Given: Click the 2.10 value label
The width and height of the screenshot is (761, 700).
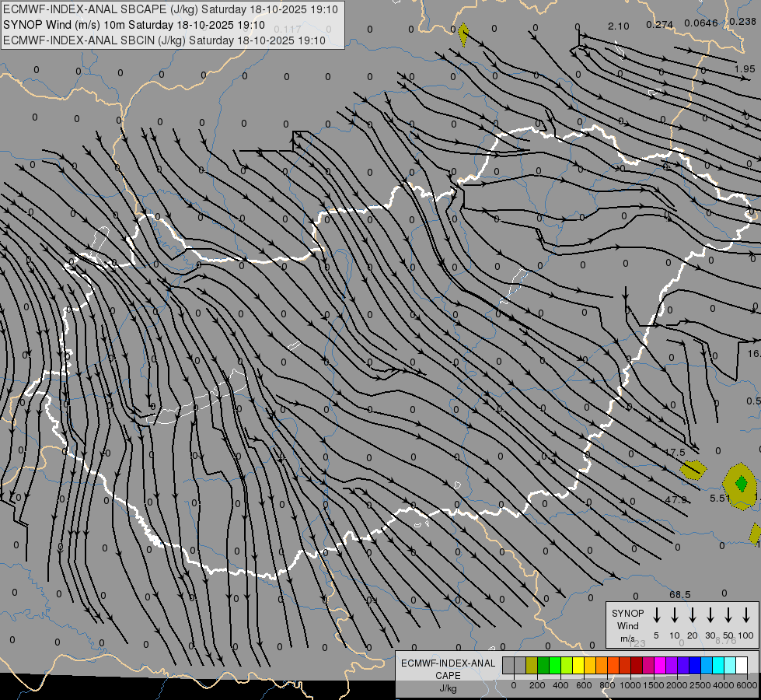Looking at the screenshot, I should point(618,26).
